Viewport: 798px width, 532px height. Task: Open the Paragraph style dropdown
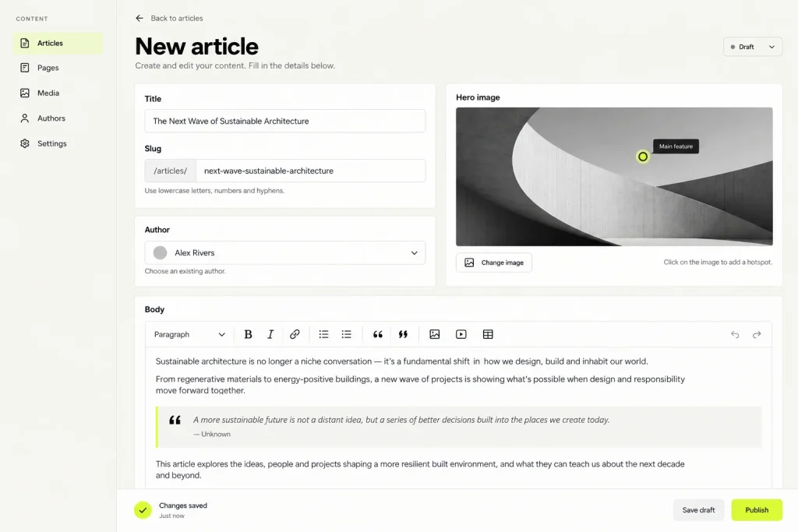(189, 334)
